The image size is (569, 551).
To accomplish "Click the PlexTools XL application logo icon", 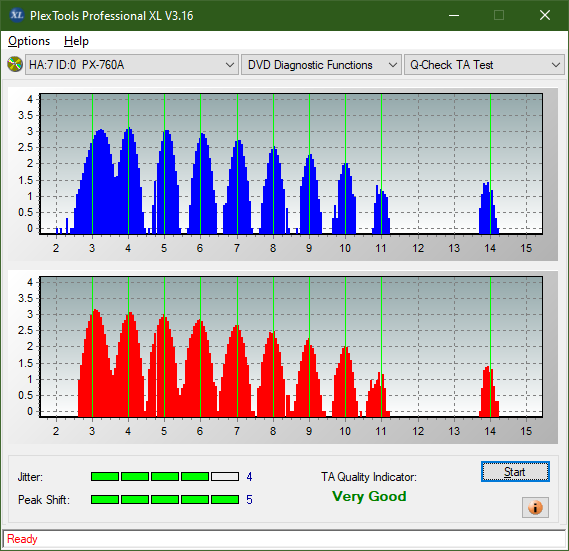I will pos(16,15).
